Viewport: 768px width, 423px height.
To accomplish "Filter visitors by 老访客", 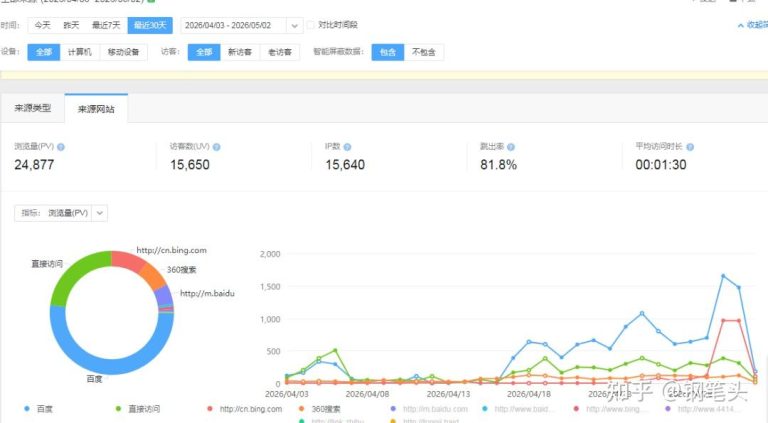I will [x=280, y=52].
